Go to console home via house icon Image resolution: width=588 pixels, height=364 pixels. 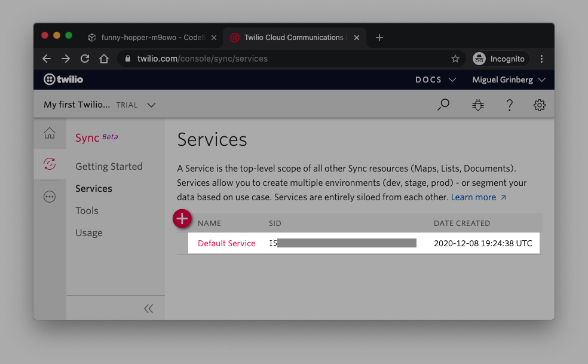[50, 133]
